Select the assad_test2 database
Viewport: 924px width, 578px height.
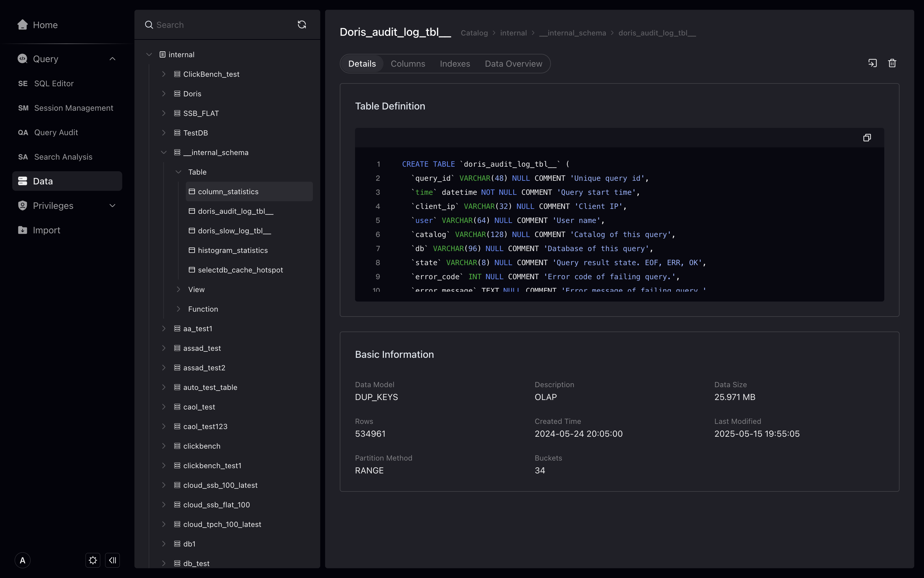204,368
